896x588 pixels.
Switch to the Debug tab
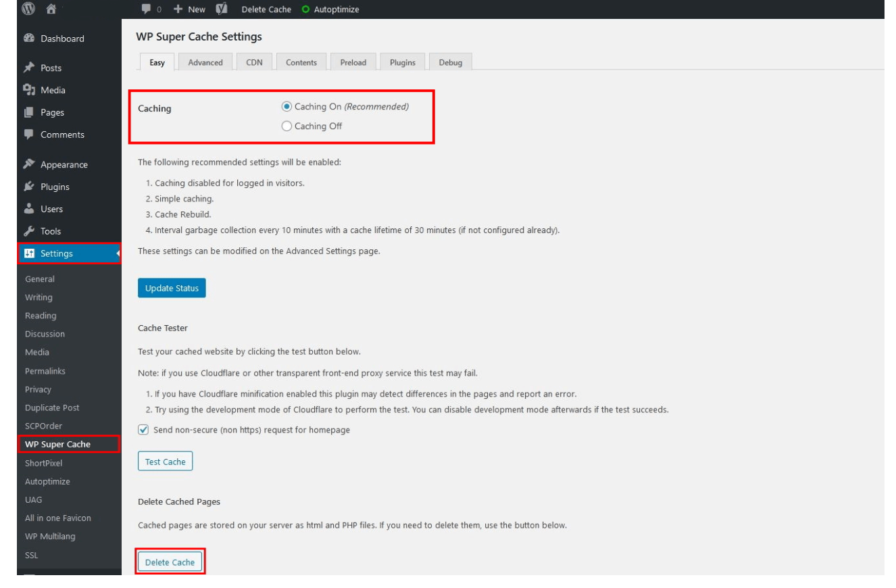451,62
